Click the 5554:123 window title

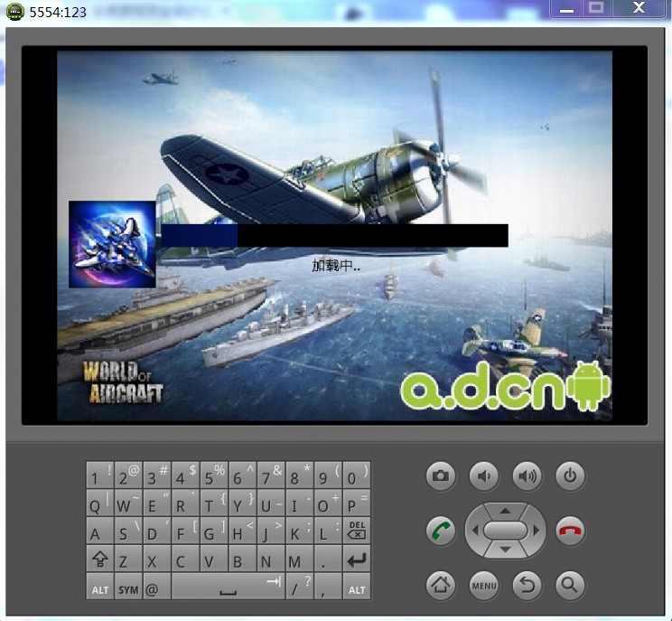coord(58,12)
